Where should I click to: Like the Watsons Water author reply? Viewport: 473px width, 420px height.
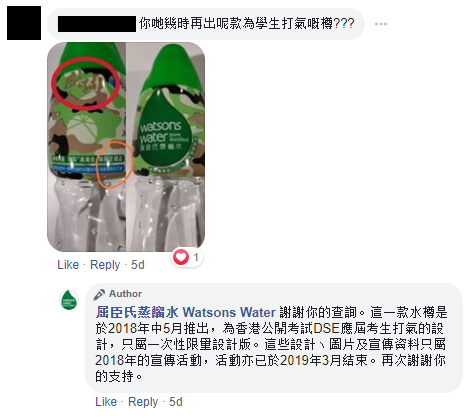[106, 402]
